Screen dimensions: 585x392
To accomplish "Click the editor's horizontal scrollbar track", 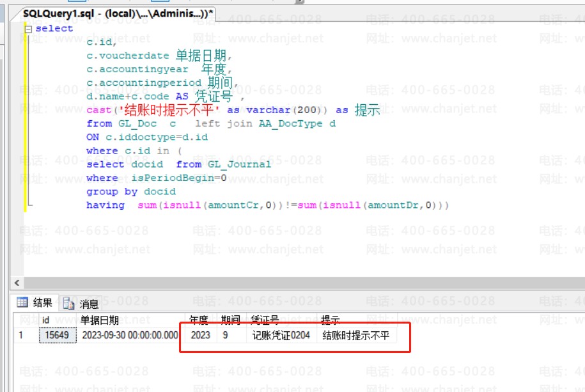I will [303, 283].
